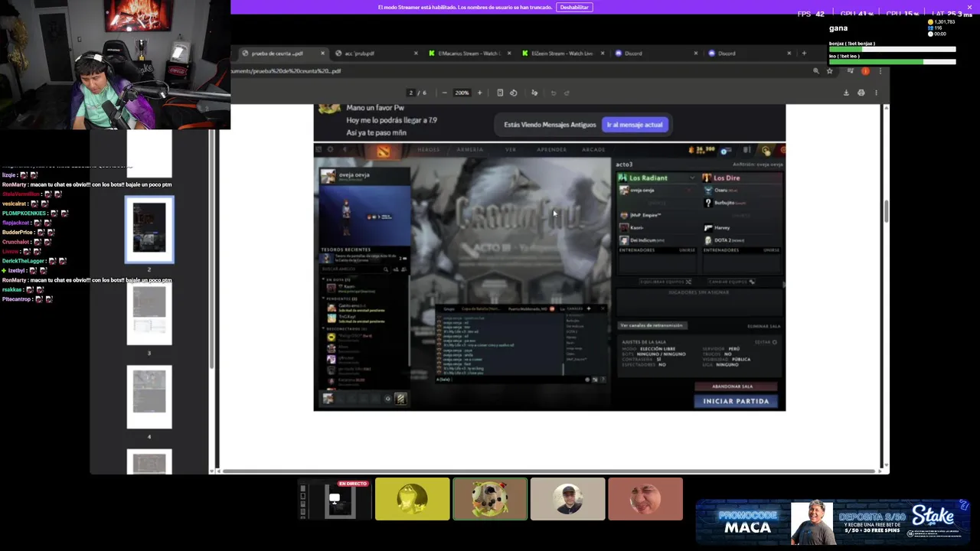Click 'Estás Viendo Mensajes Antiguos' banner text
Screen dimensions: 980x551
[550, 125]
